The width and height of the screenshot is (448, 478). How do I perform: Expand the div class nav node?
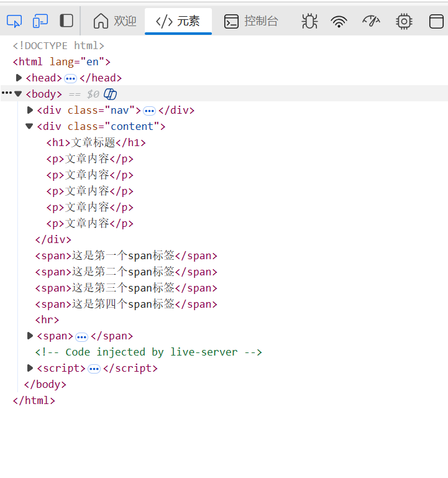[x=30, y=110]
